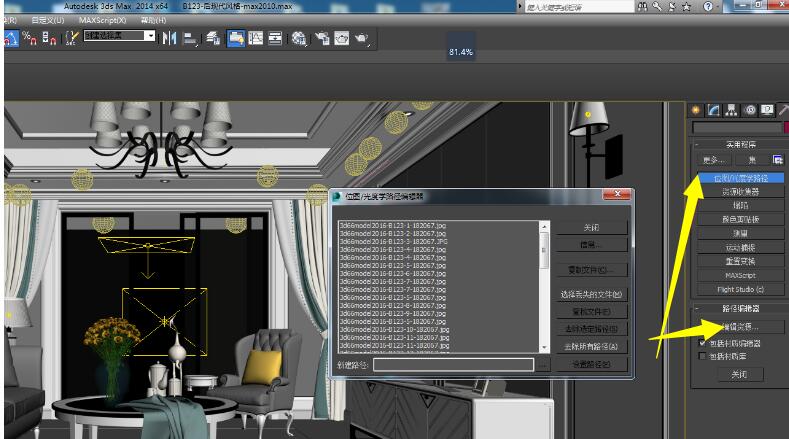
Task: Open the 帮助(H) menu
Action: click(153, 20)
